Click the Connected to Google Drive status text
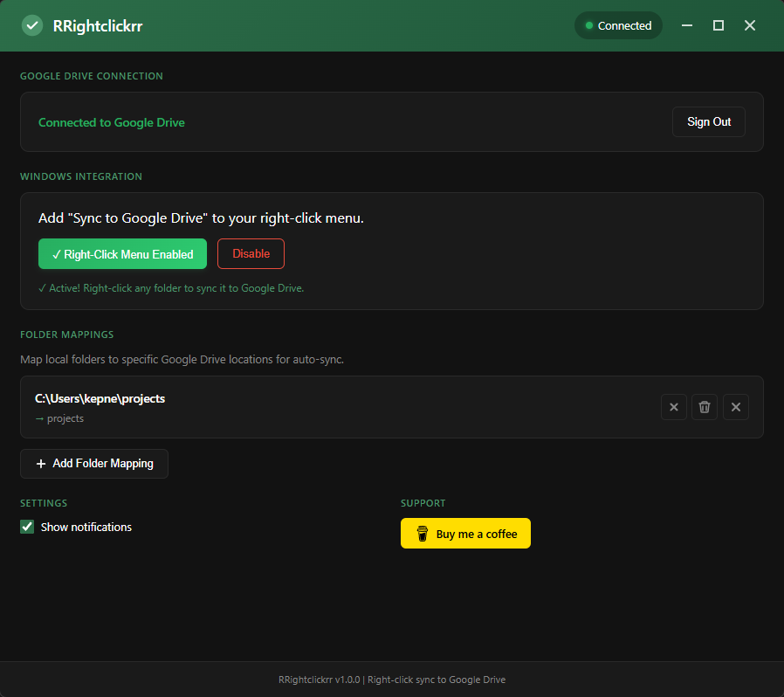The image size is (784, 697). 111,122
